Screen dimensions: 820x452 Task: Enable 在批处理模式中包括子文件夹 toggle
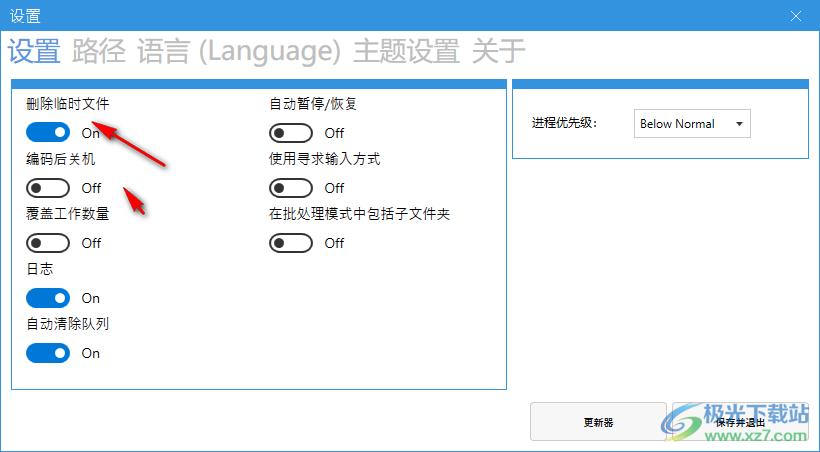[x=291, y=243]
